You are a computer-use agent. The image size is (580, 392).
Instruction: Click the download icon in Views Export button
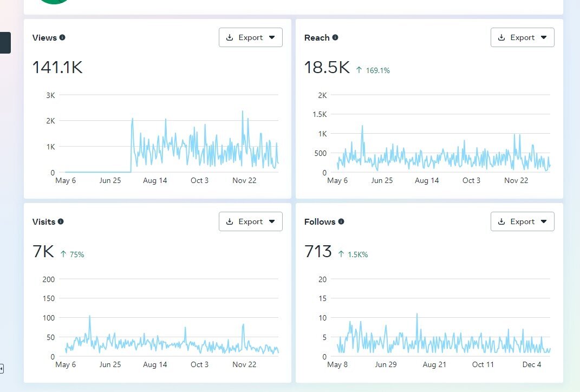click(x=230, y=38)
